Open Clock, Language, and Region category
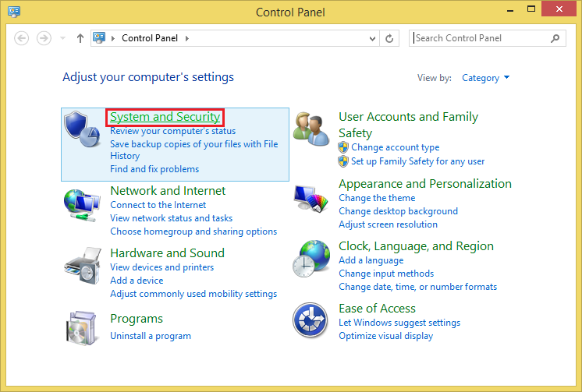 click(416, 246)
